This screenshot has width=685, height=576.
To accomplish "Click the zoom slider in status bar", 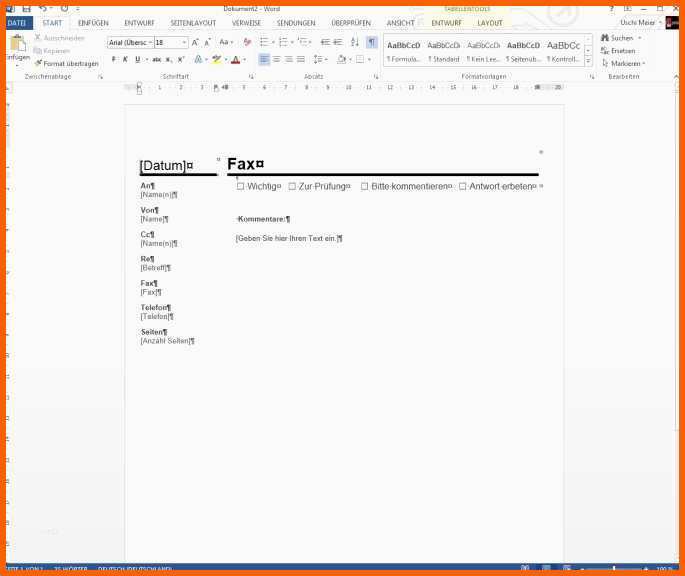I will coord(614,569).
